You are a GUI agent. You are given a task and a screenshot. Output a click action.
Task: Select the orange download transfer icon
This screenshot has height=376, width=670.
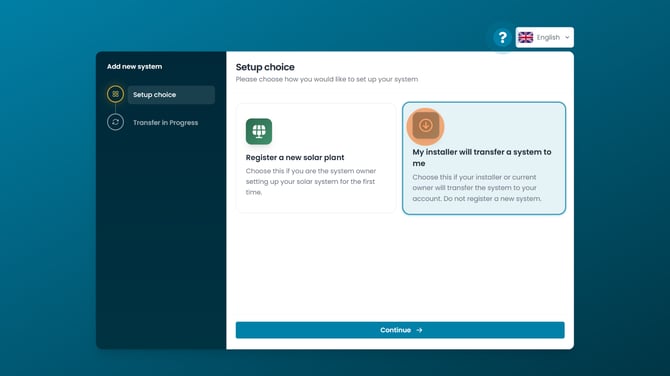[x=426, y=126]
